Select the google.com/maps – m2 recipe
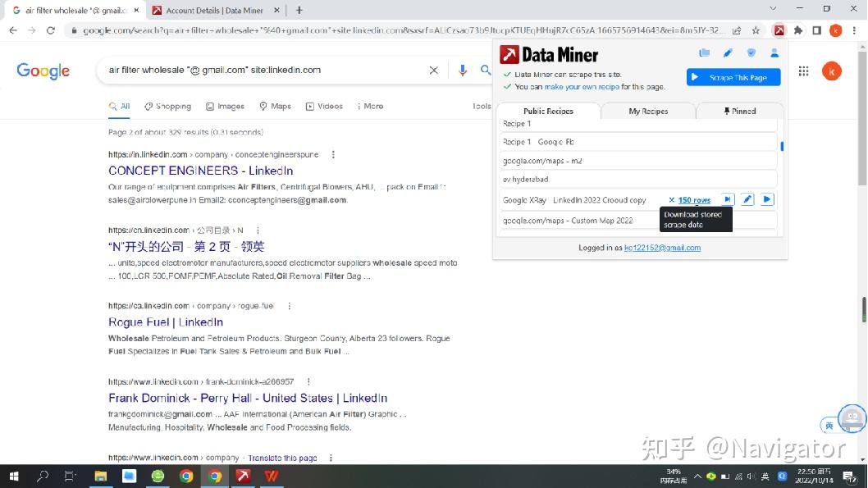Screen dimensions: 868x488 click(x=637, y=161)
